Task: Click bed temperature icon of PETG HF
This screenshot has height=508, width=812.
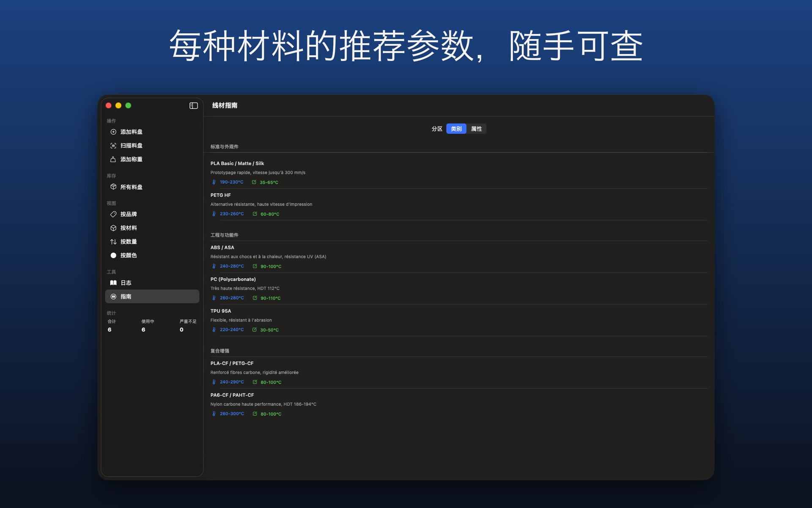Action: tap(255, 214)
